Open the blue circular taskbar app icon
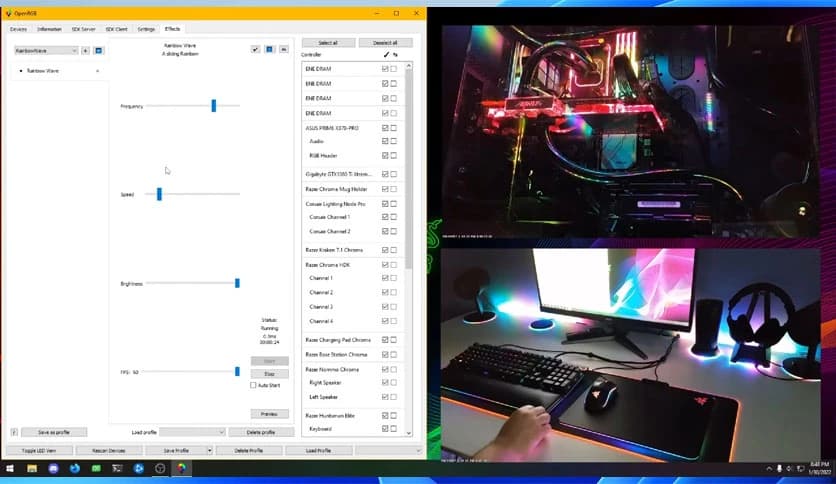 point(139,469)
